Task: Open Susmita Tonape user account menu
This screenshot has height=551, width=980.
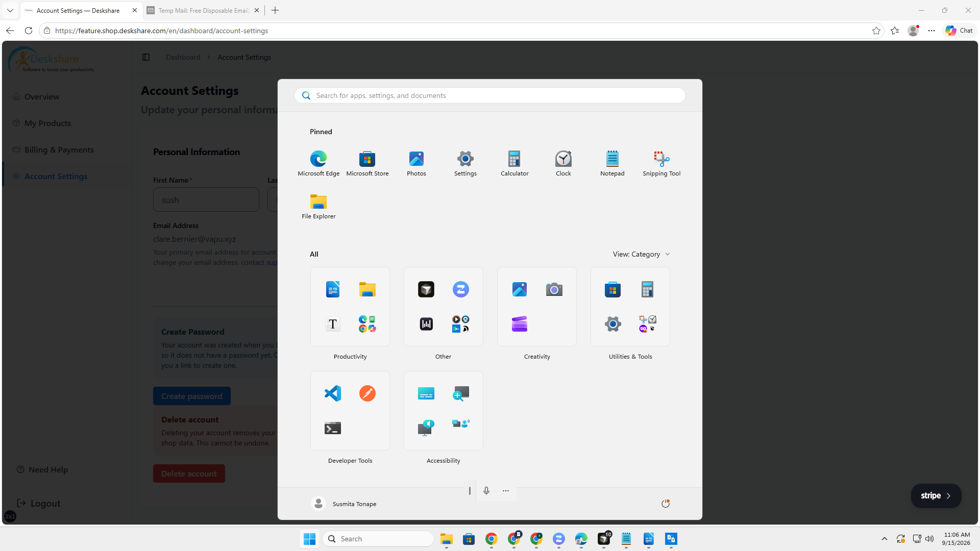Action: [344, 504]
